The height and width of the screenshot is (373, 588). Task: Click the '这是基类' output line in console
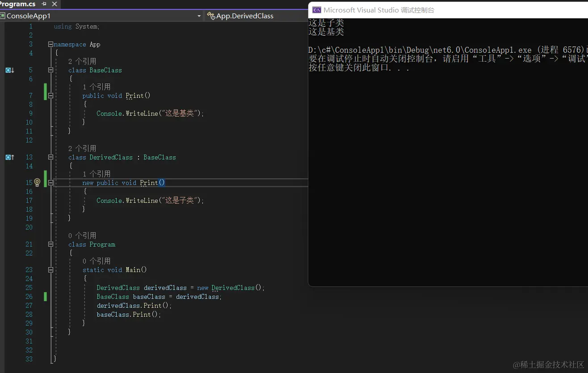pos(326,32)
